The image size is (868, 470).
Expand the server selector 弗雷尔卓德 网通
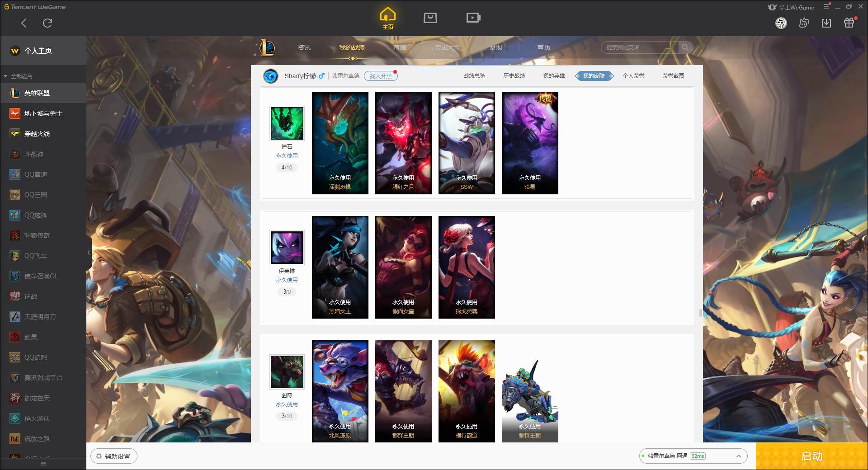click(693, 456)
